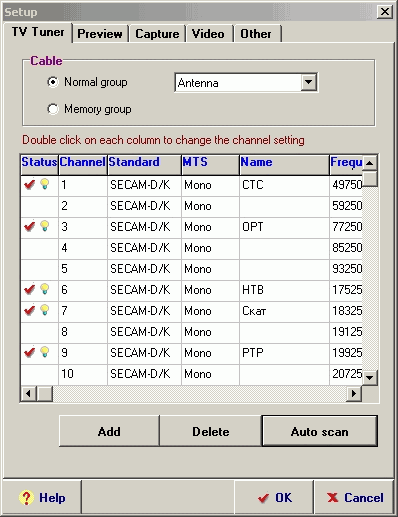This screenshot has width=398, height=517.
Task: Click channel number 2 cell
Action: coord(83,206)
